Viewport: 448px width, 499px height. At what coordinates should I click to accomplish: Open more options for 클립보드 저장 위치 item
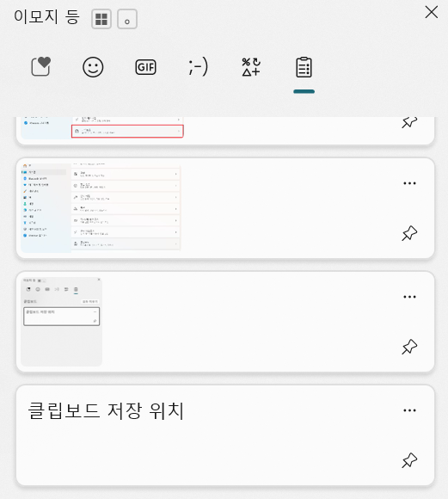[409, 410]
